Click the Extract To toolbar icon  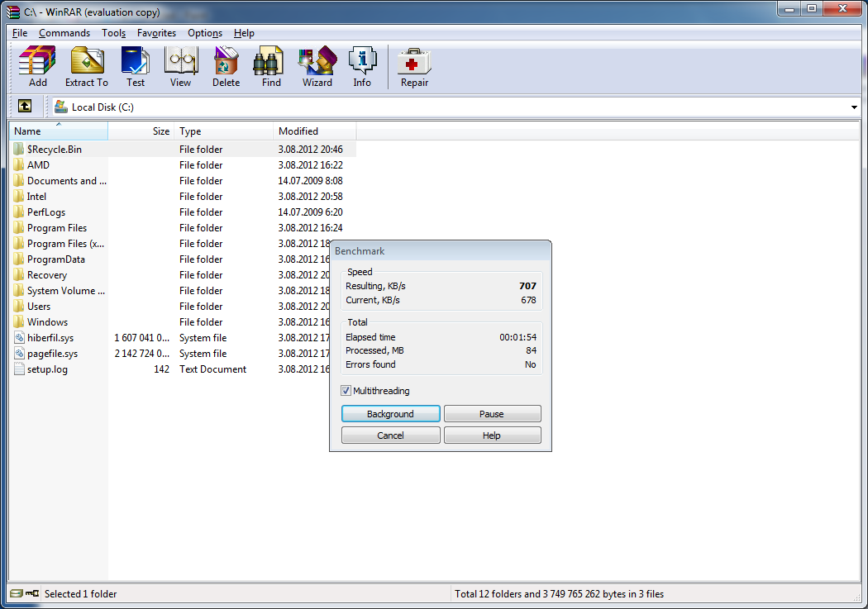[87, 60]
